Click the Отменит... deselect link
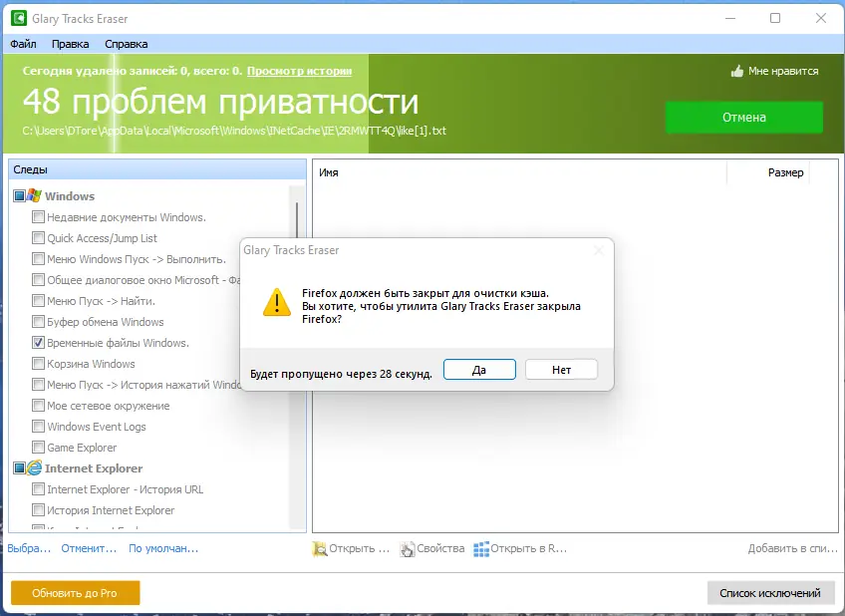This screenshot has height=616, width=845. click(89, 548)
